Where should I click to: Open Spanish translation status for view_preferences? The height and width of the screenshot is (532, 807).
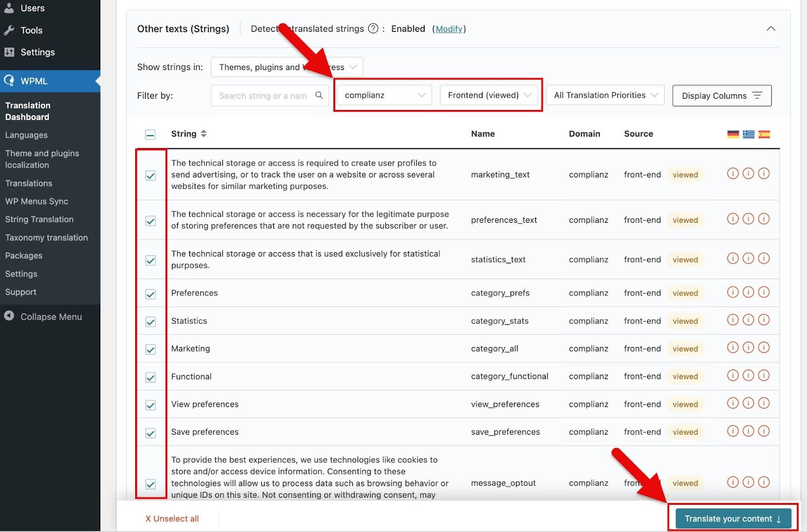[764, 403]
